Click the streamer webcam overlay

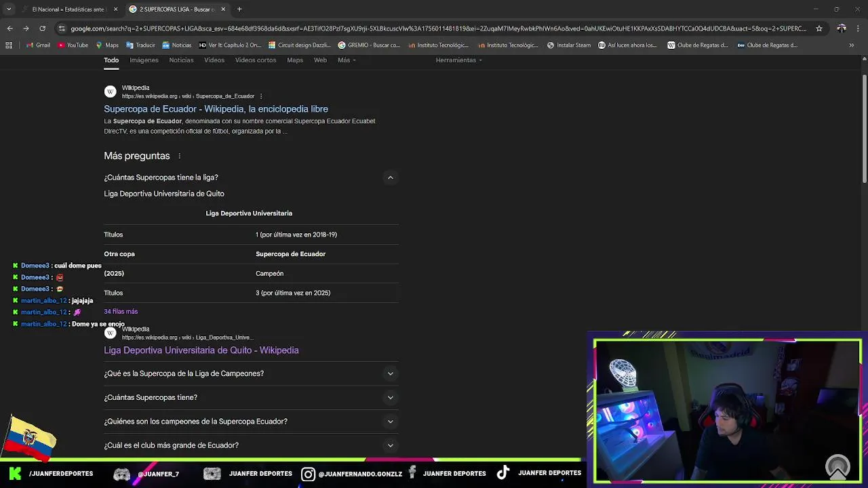click(727, 411)
